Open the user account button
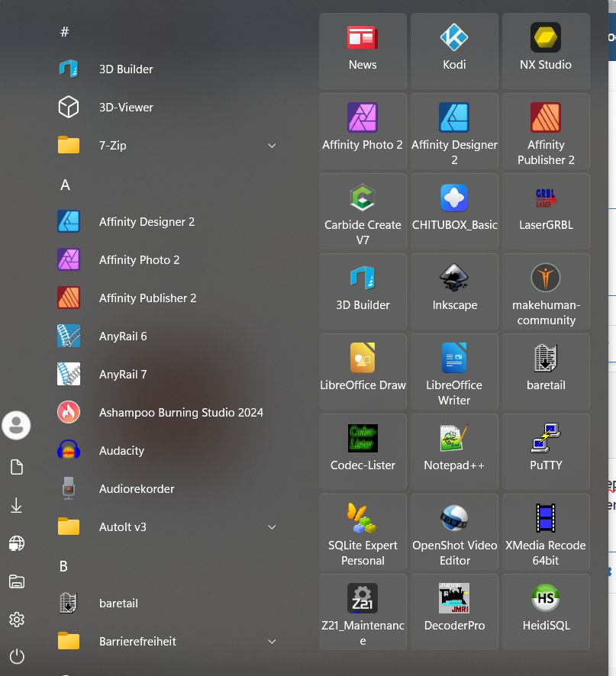This screenshot has width=616, height=676. coord(16,426)
